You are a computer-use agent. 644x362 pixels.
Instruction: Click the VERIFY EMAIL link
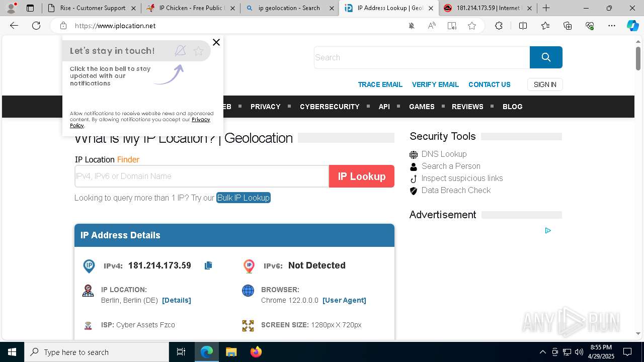tap(435, 84)
